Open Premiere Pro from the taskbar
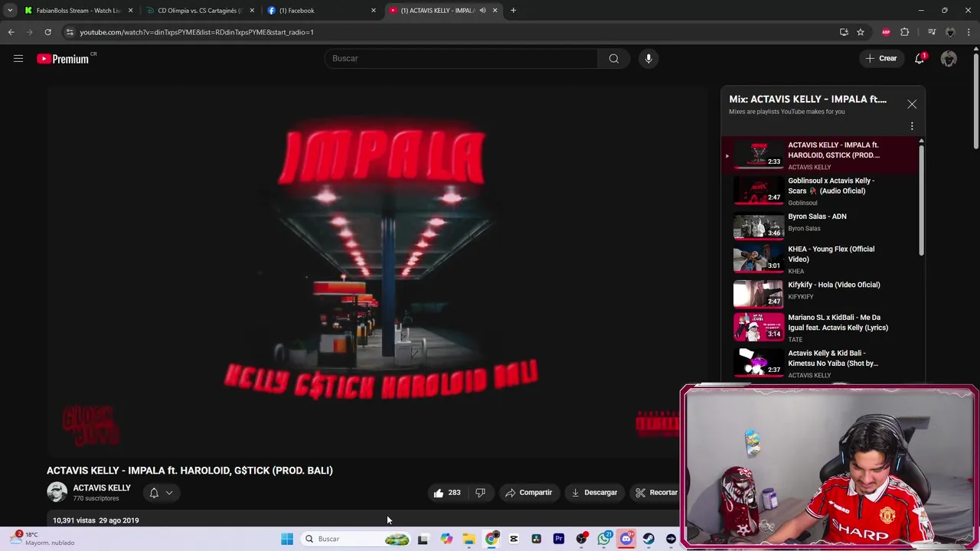This screenshot has width=980, height=551. tap(559, 540)
